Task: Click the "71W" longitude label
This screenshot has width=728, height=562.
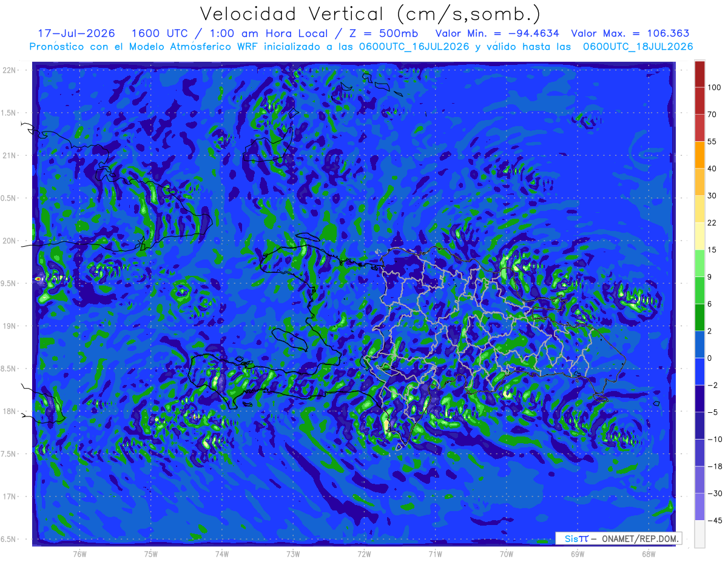Action: 435,553
